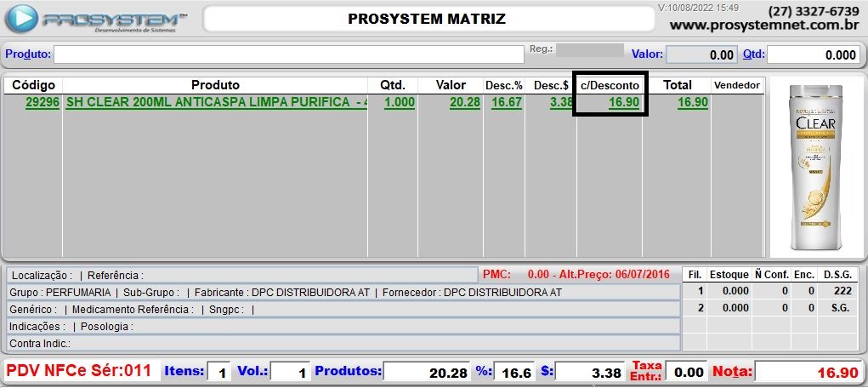
Task: Select the Valor column header
Action: (451, 85)
